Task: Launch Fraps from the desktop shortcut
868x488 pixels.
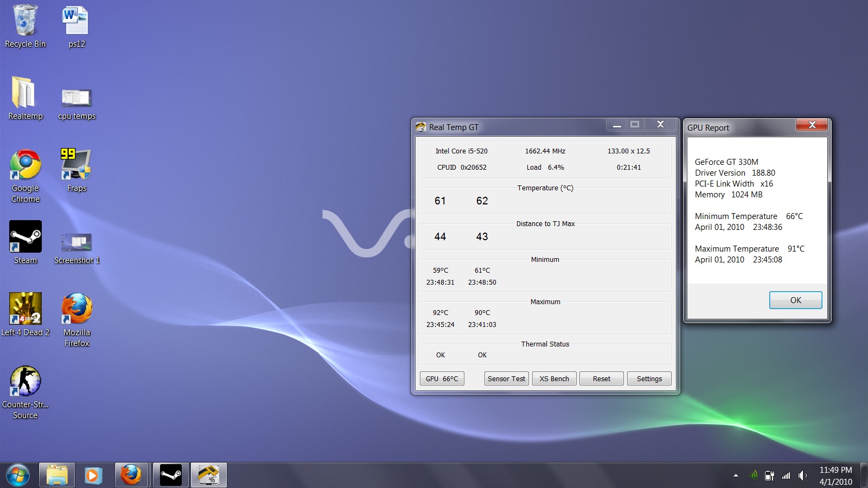Action: coord(76,170)
